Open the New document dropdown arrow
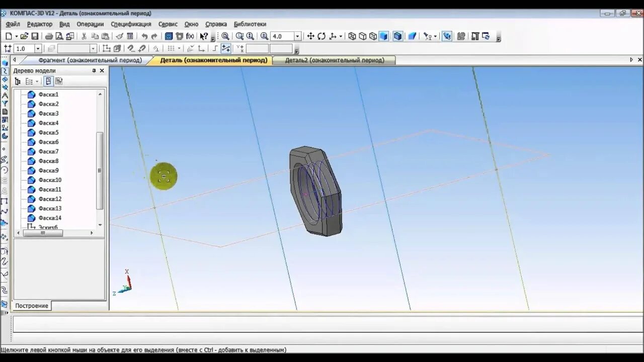 pyautogui.click(x=16, y=36)
